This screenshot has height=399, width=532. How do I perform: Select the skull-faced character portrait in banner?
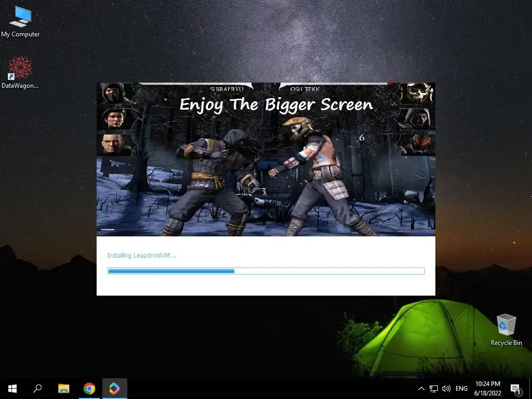click(418, 94)
